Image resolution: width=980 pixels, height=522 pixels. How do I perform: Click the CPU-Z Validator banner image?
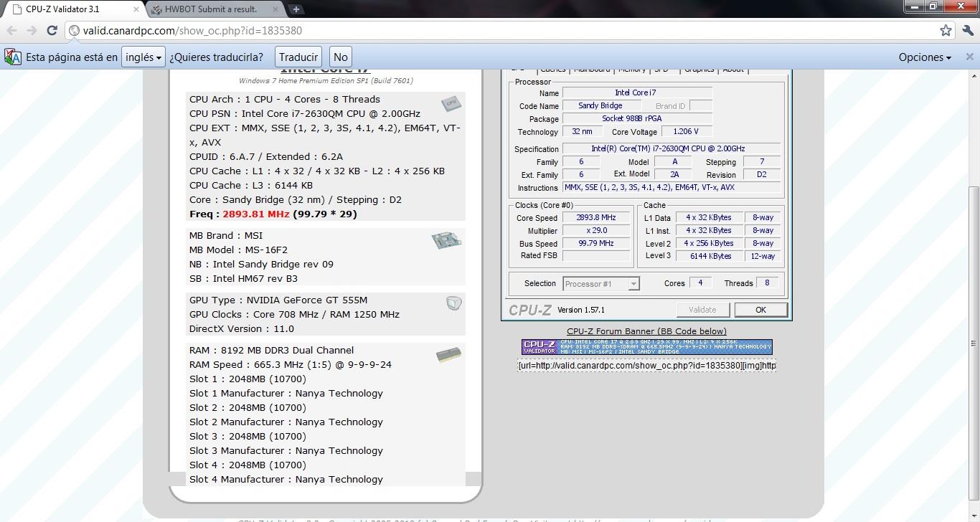point(646,347)
